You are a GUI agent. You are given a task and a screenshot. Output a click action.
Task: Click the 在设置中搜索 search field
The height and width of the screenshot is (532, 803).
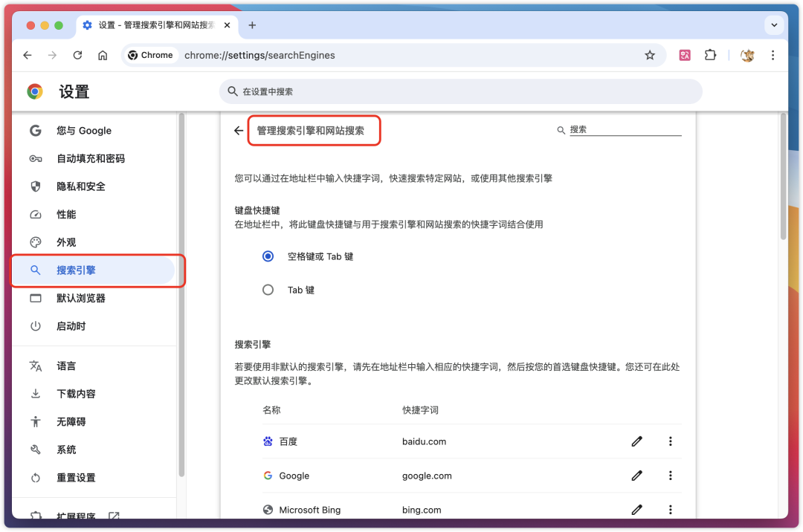coord(461,91)
